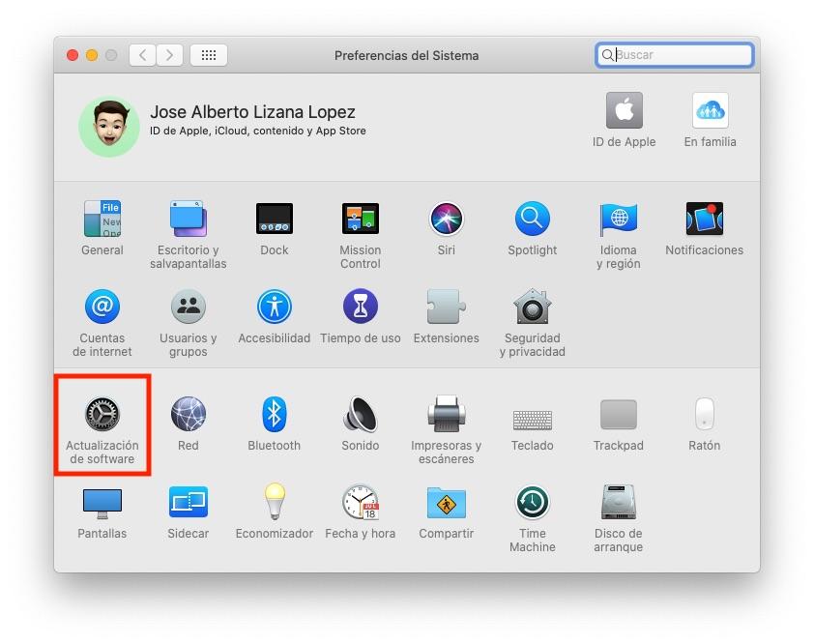
Task: Click the name Jose Alberto Lizana Lopez
Action: [x=253, y=111]
